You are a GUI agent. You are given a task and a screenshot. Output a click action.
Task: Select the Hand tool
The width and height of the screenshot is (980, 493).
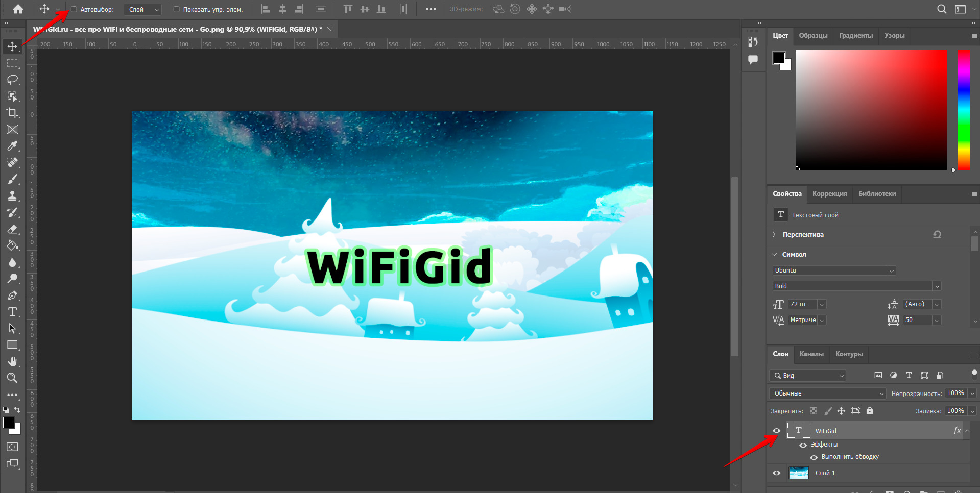pyautogui.click(x=12, y=362)
